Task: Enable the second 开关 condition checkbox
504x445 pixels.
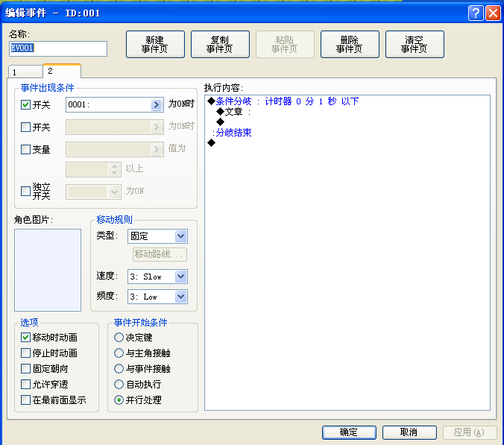Action: click(25, 127)
